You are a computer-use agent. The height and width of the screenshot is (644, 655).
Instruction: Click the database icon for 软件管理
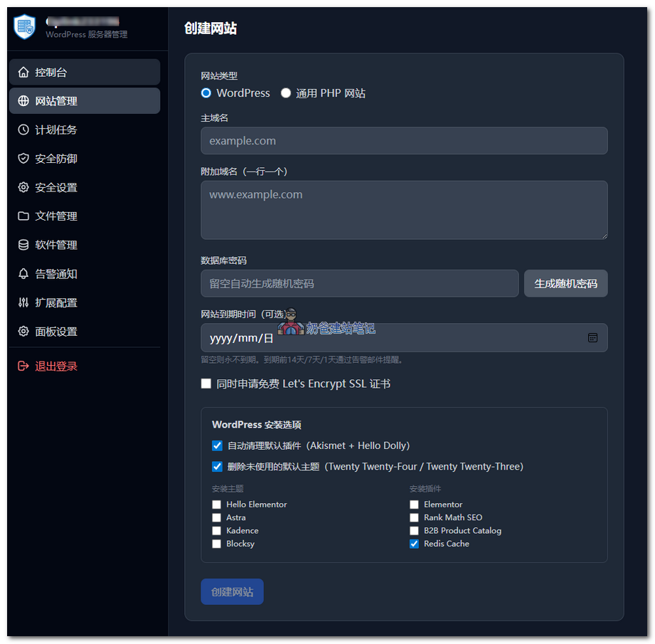23,245
